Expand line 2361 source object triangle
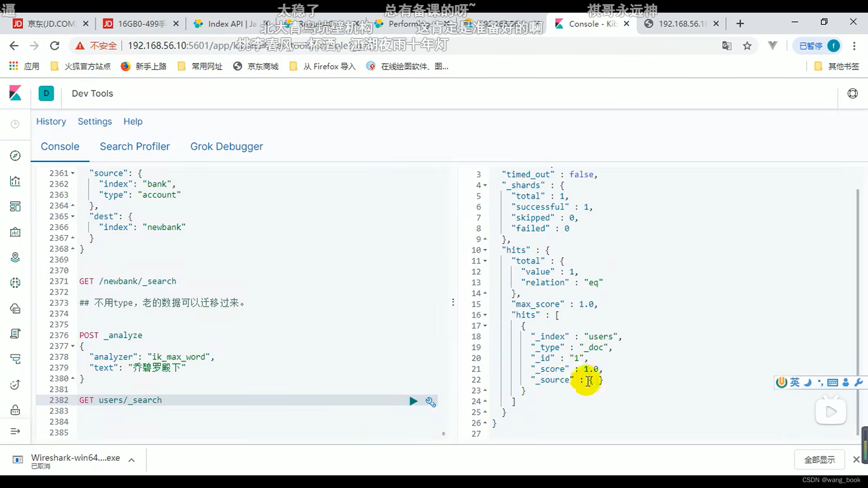 pos(72,173)
